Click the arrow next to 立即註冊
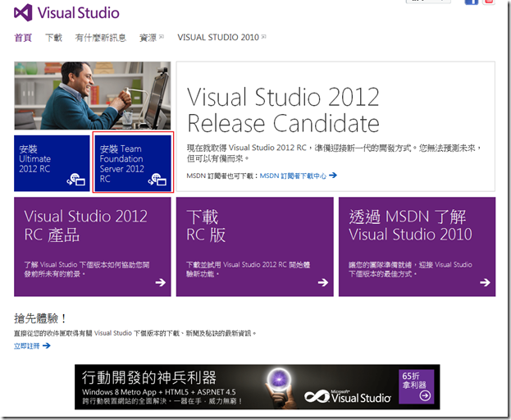 [x=46, y=345]
